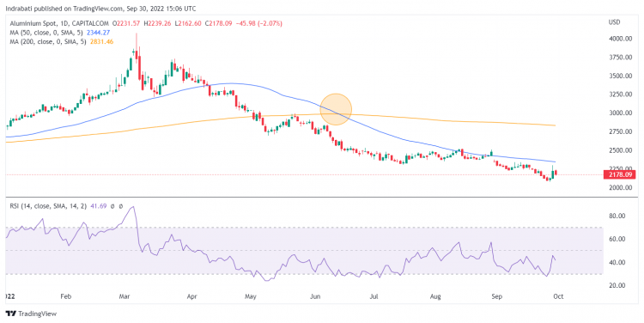Click the MA 200 value 2831.46

pos(102,41)
